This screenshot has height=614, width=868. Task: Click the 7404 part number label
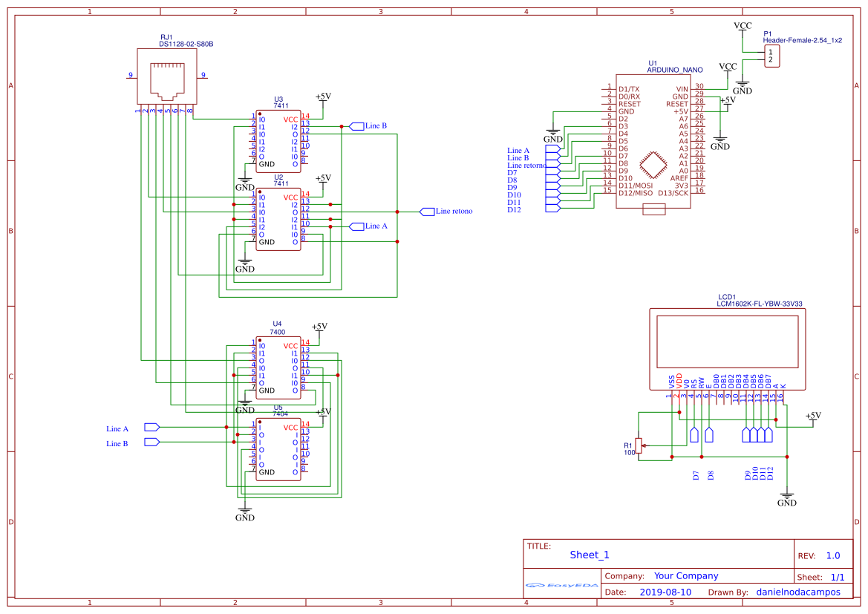pyautogui.click(x=281, y=414)
